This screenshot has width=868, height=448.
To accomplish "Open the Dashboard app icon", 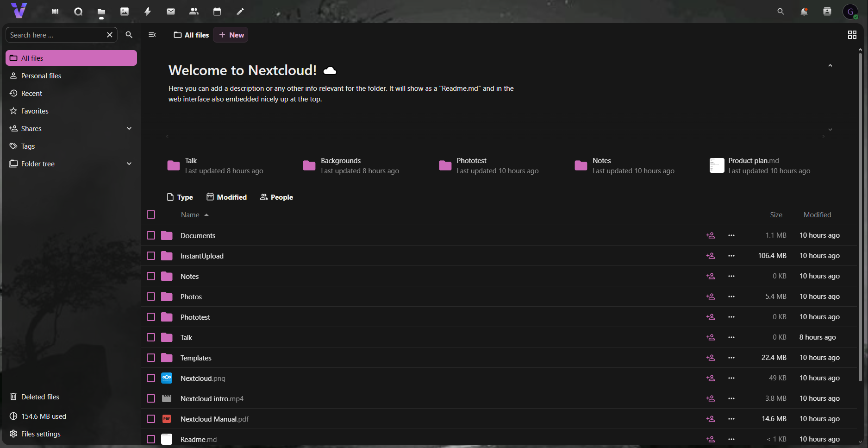I will tap(55, 12).
